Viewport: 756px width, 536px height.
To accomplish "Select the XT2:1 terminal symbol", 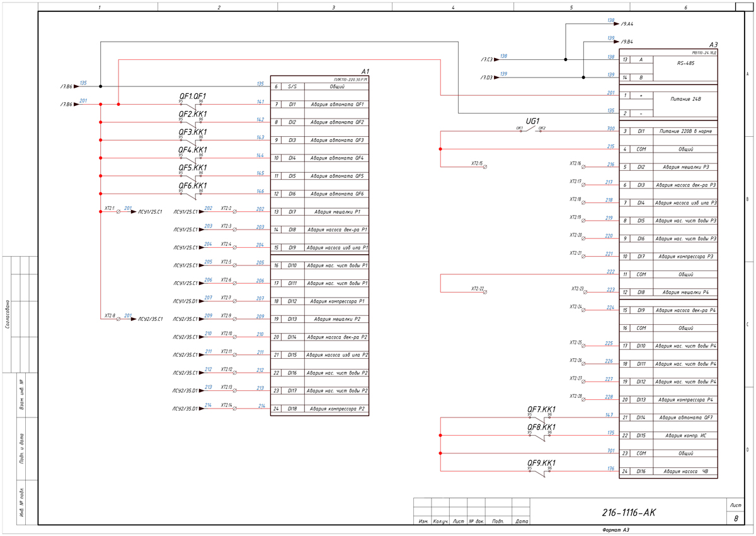I will point(118,212).
